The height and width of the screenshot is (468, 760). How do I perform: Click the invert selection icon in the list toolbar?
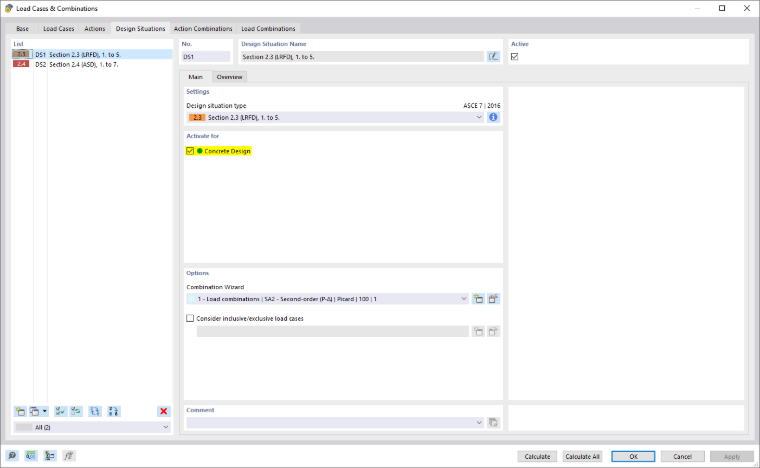point(76,411)
